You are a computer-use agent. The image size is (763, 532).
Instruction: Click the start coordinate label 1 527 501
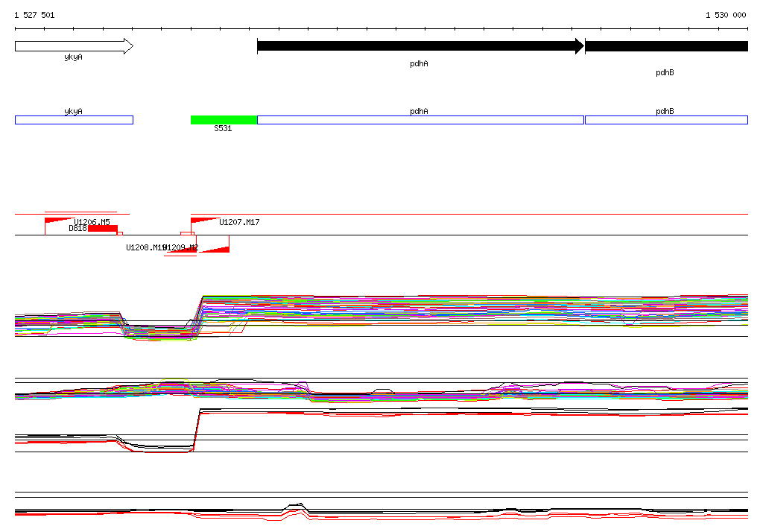(34, 15)
